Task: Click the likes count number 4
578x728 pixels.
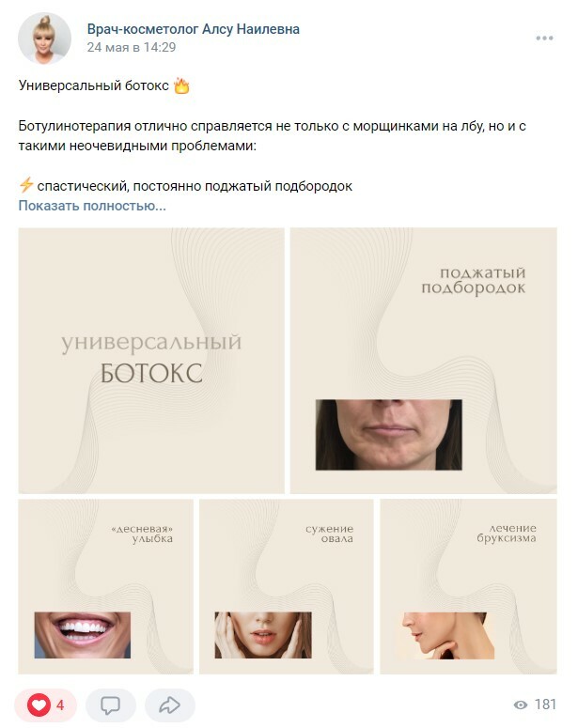Action: coord(60,705)
